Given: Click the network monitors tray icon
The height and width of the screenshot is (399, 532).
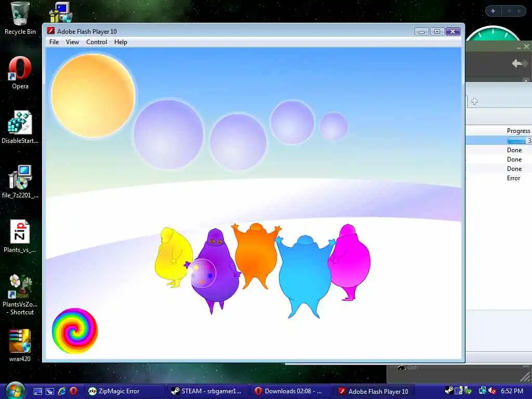Looking at the screenshot, I should (x=482, y=391).
